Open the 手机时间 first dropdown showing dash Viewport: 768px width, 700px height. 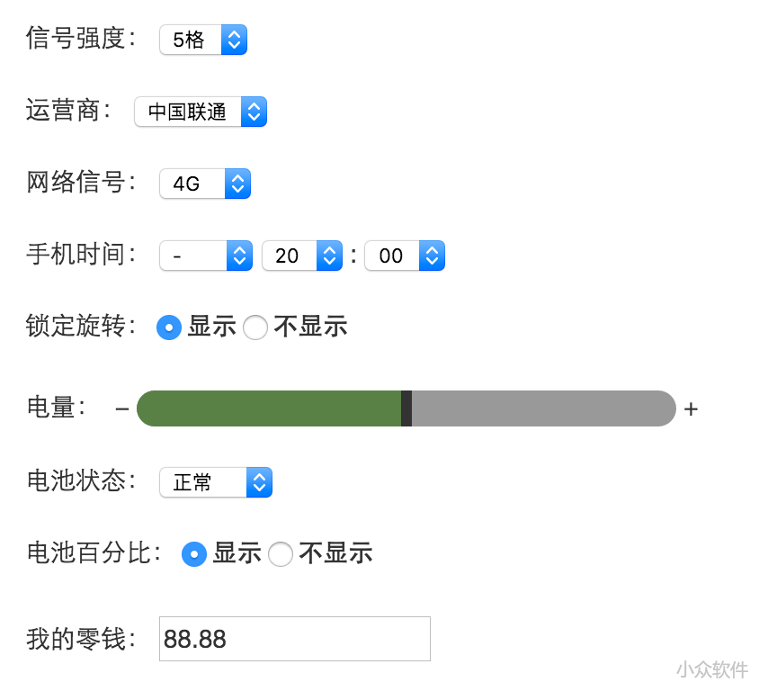point(206,256)
